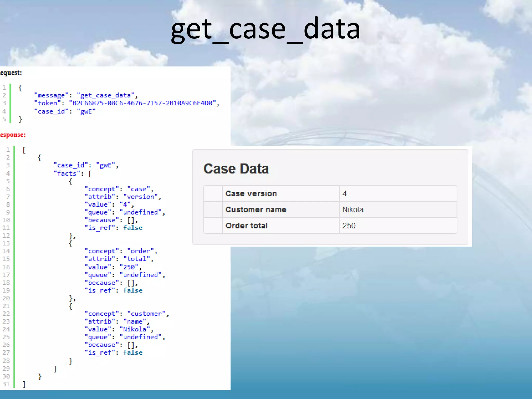Click the Case version table cell
This screenshot has height=399, width=532.
point(281,194)
